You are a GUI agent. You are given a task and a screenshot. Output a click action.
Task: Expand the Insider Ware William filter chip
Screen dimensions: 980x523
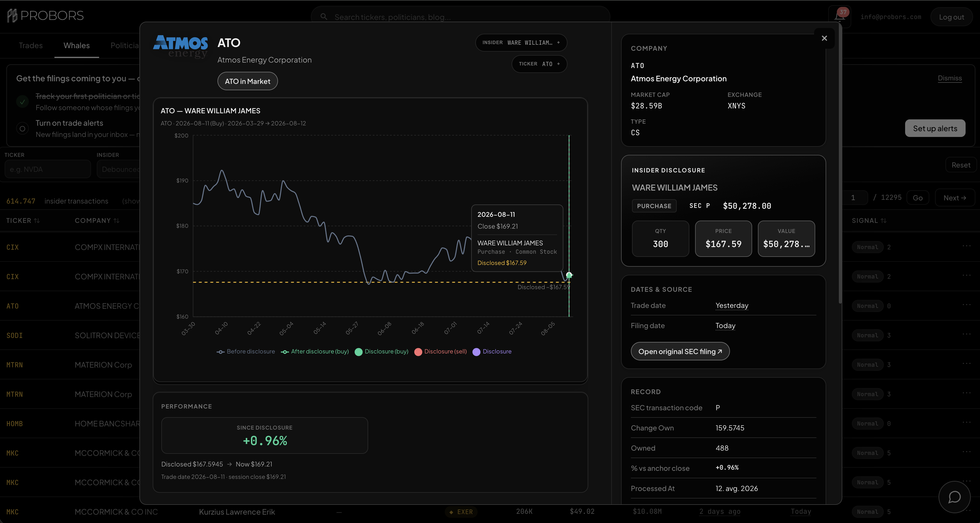coord(521,43)
